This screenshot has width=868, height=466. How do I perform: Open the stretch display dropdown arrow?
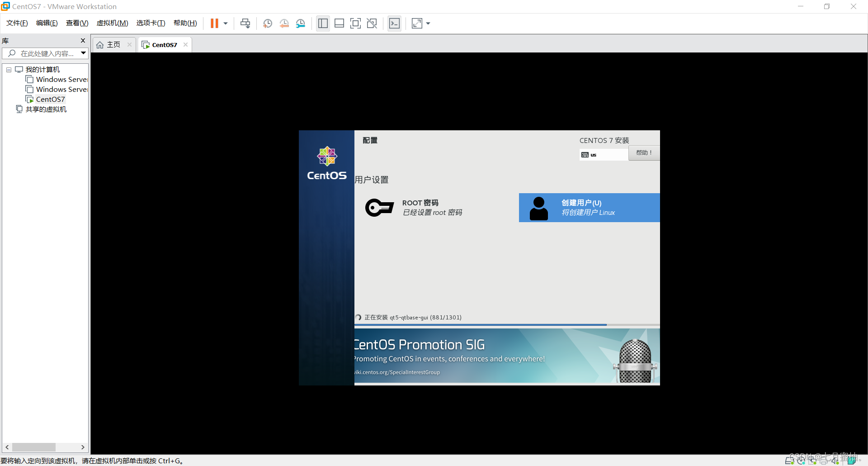(x=428, y=23)
